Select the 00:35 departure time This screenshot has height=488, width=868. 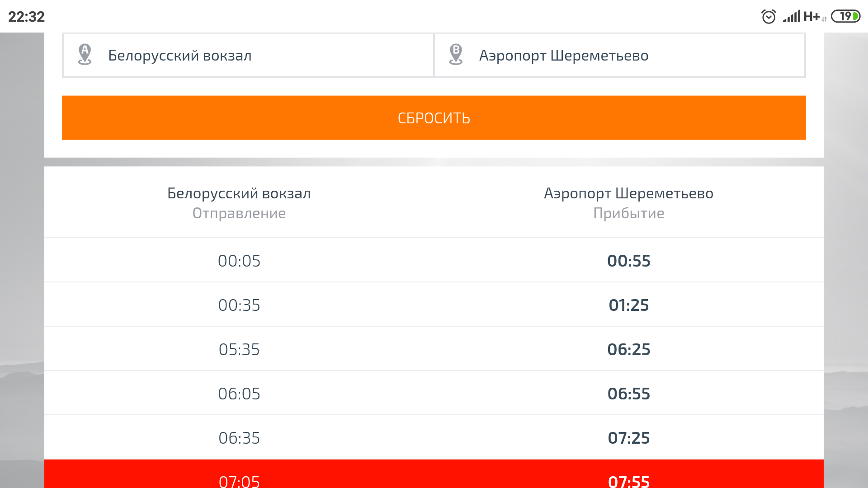tap(239, 305)
